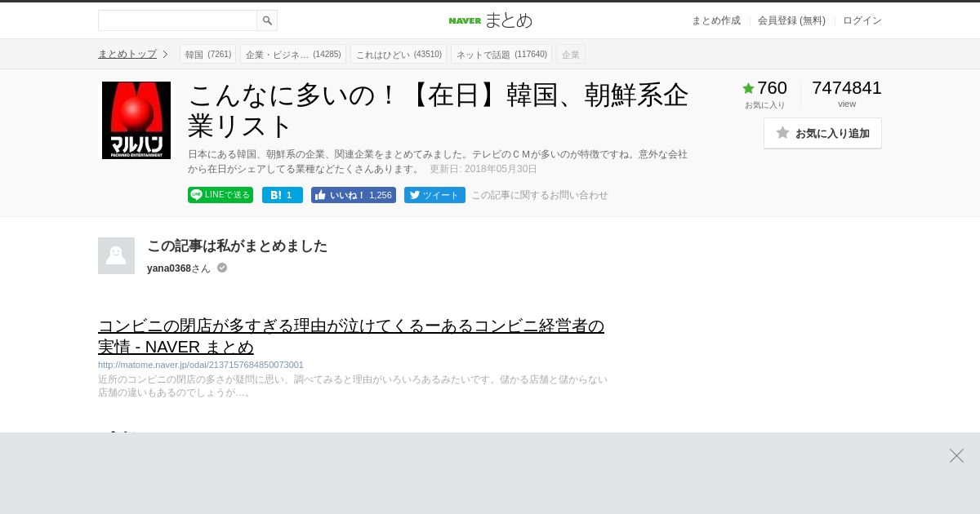
Task: Focus the search text field
Action: (177, 20)
